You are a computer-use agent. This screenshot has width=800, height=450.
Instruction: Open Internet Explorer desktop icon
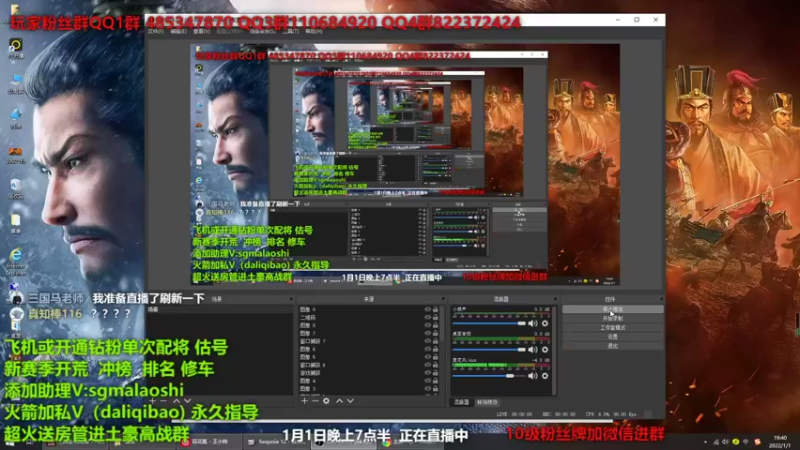tap(16, 260)
